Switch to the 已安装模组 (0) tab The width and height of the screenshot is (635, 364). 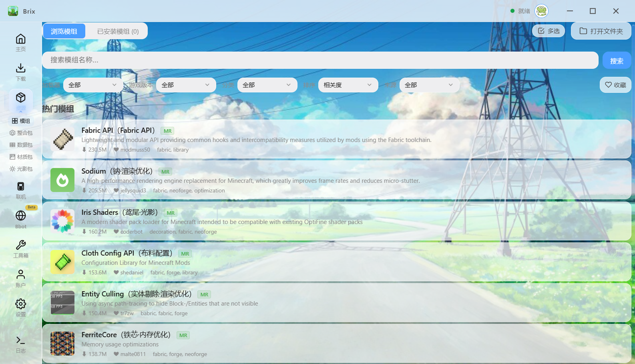pos(118,31)
